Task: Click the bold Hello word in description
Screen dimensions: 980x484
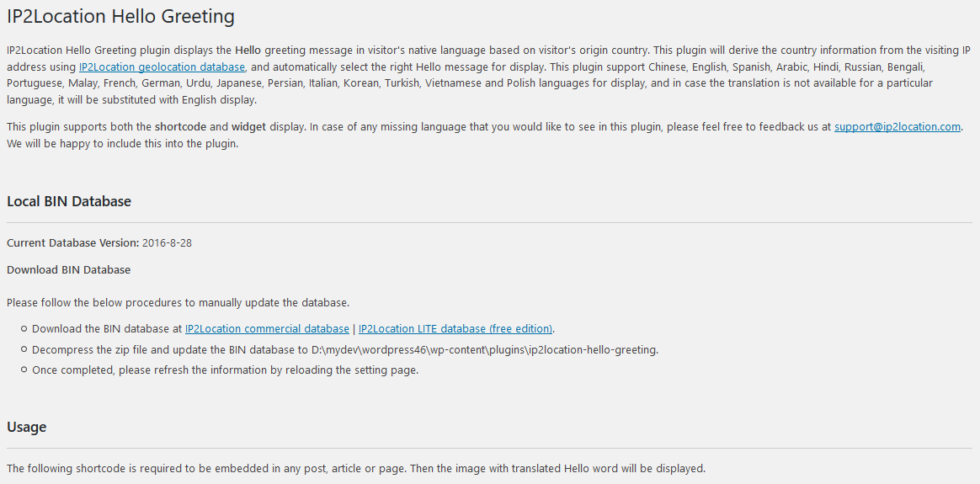Action: 248,50
